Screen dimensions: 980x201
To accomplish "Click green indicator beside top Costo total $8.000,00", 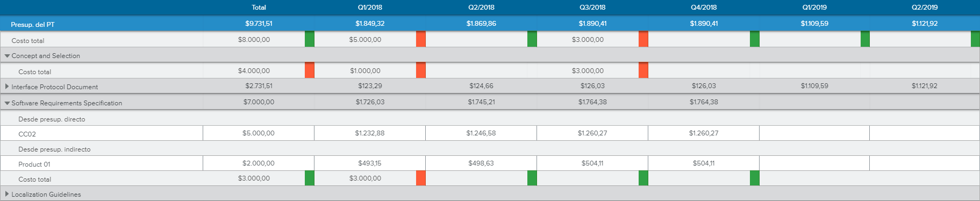I will coord(310,39).
